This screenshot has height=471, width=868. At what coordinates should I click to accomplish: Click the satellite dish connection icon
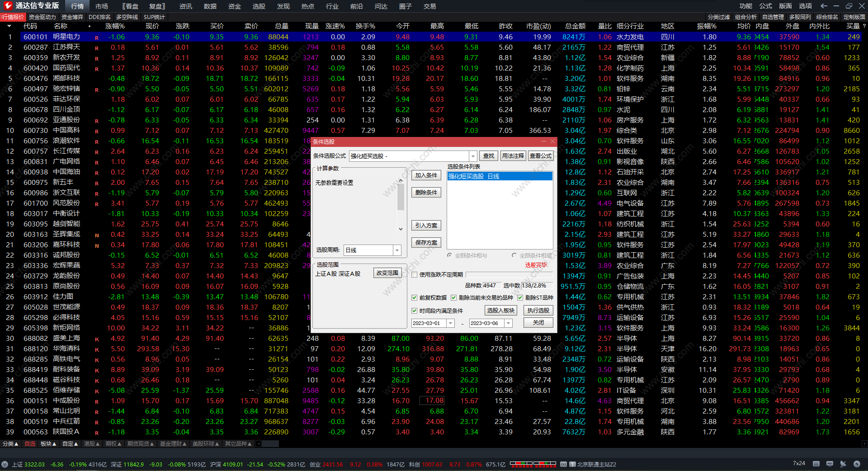pos(843,464)
